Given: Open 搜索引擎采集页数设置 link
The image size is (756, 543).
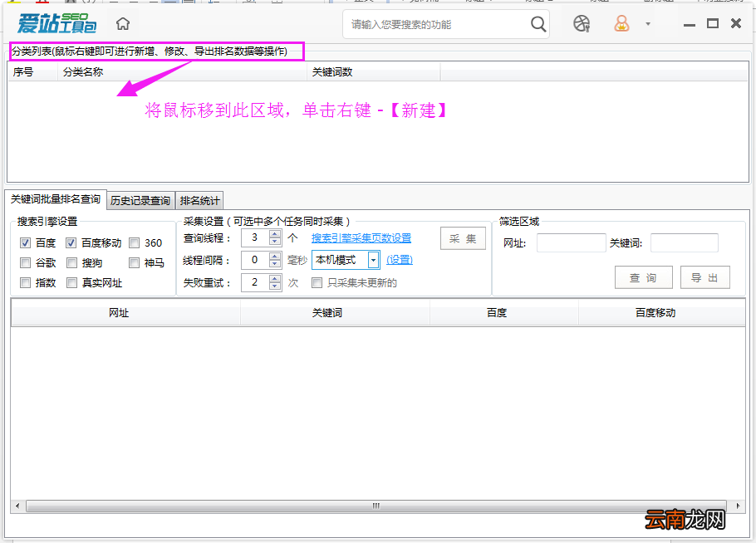Looking at the screenshot, I should 361,238.
